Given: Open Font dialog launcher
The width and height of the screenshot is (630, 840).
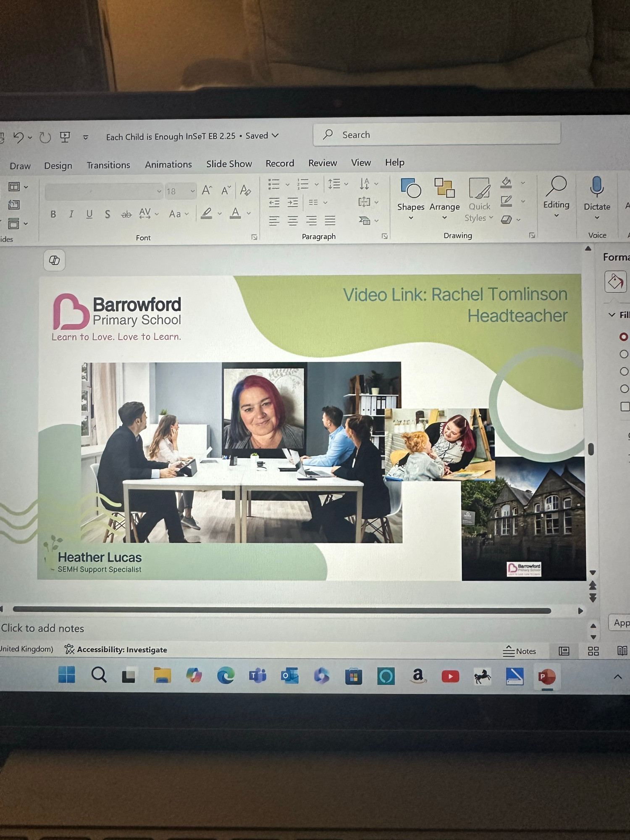Looking at the screenshot, I should (x=254, y=237).
